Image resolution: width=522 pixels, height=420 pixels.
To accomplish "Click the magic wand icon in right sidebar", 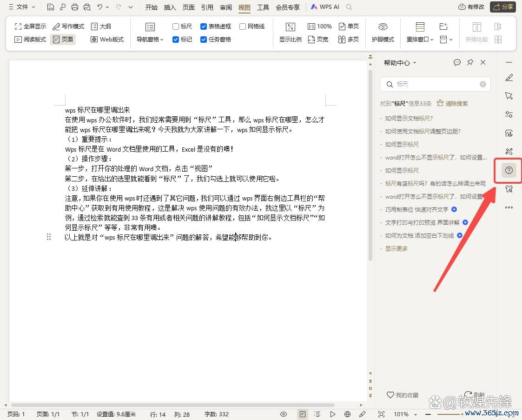I will tap(509, 152).
